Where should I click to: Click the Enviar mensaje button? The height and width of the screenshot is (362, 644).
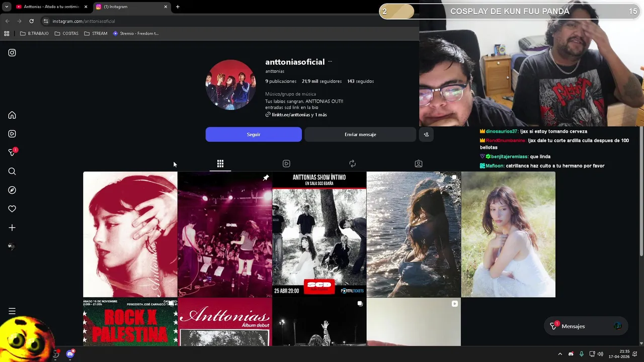pyautogui.click(x=360, y=134)
